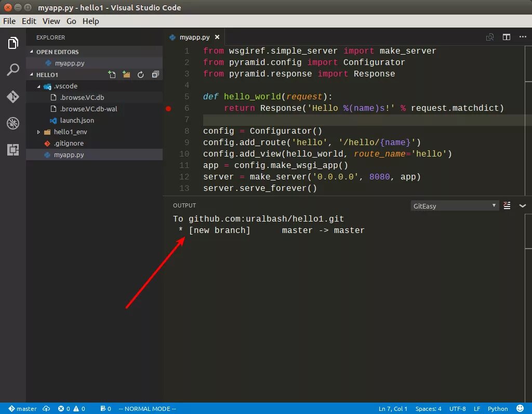
Task: Click the warnings count icon in status bar
Action: (79, 409)
